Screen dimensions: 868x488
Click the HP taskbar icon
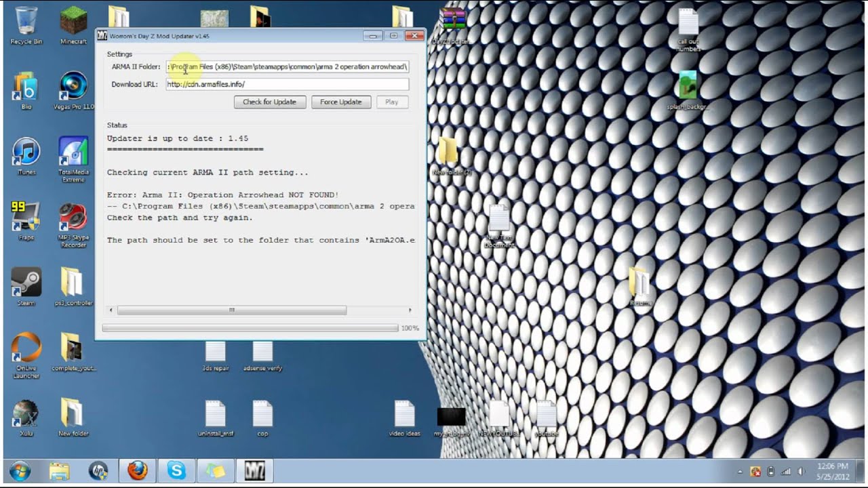point(98,470)
